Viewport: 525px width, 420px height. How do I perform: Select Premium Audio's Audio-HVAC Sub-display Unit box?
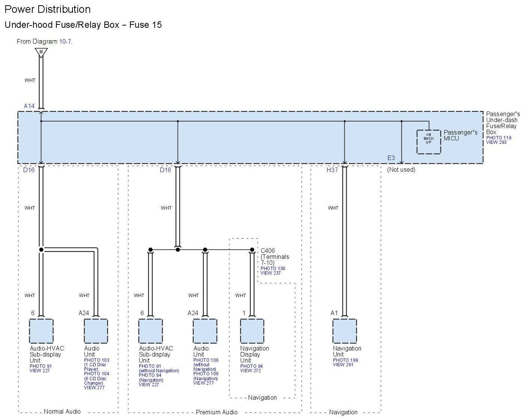[x=150, y=331]
